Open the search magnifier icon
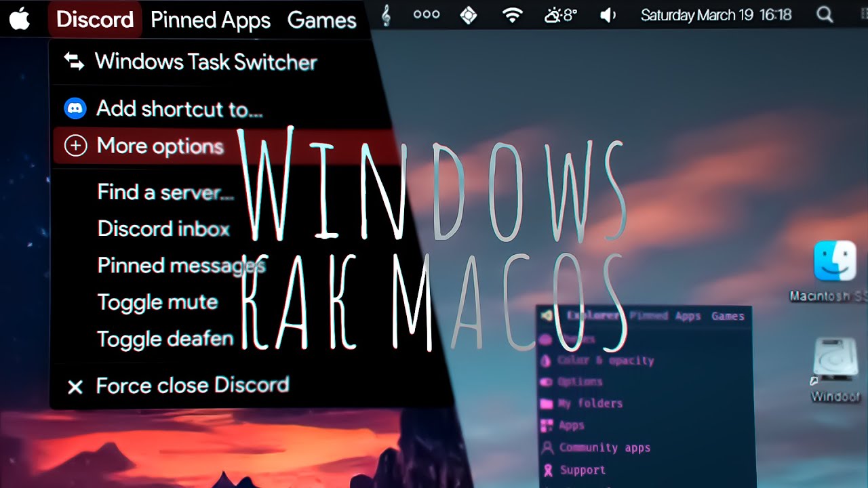Screen dimensions: 868x488 (825, 15)
